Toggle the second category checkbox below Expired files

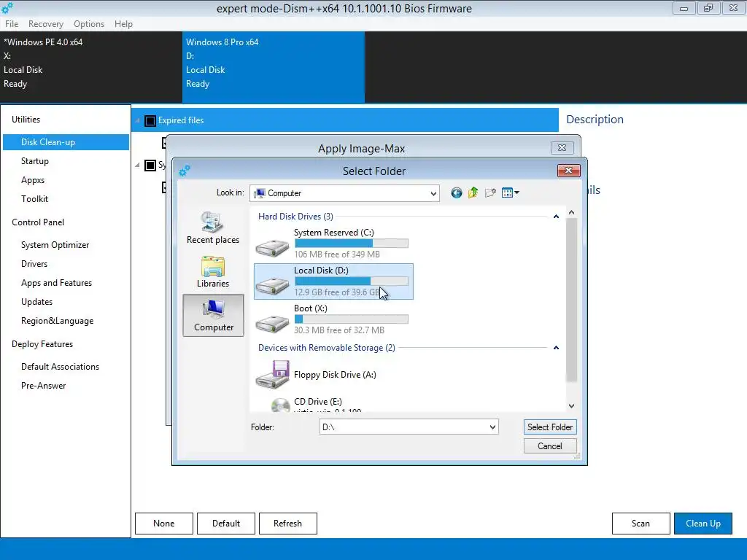(x=150, y=166)
